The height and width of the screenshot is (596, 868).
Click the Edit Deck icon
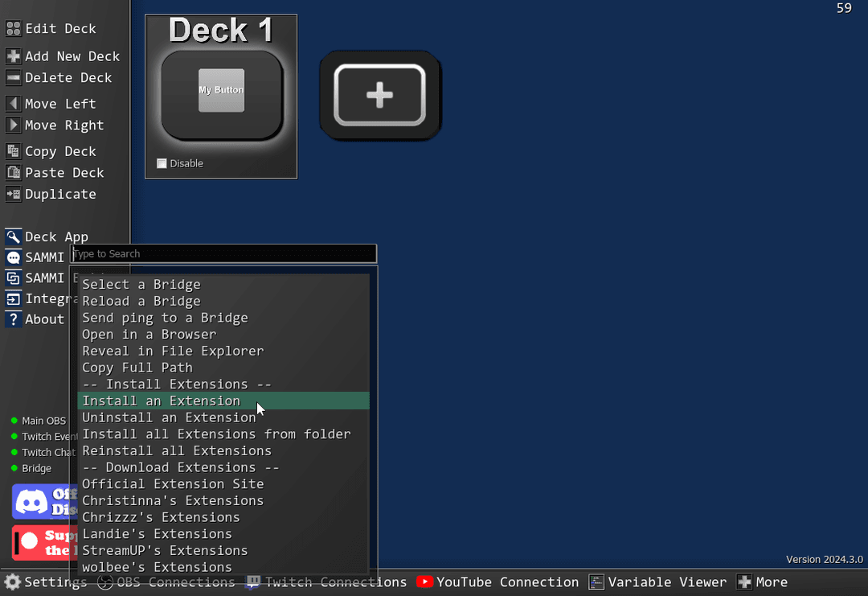coord(14,28)
